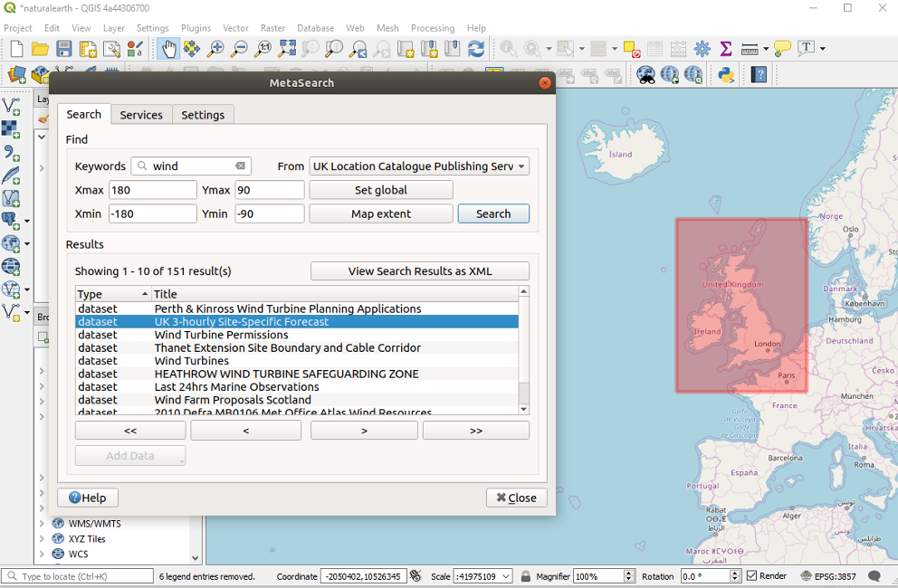The height and width of the screenshot is (588, 898).
Task: Open the Processing Toolbox
Action: pos(702,50)
